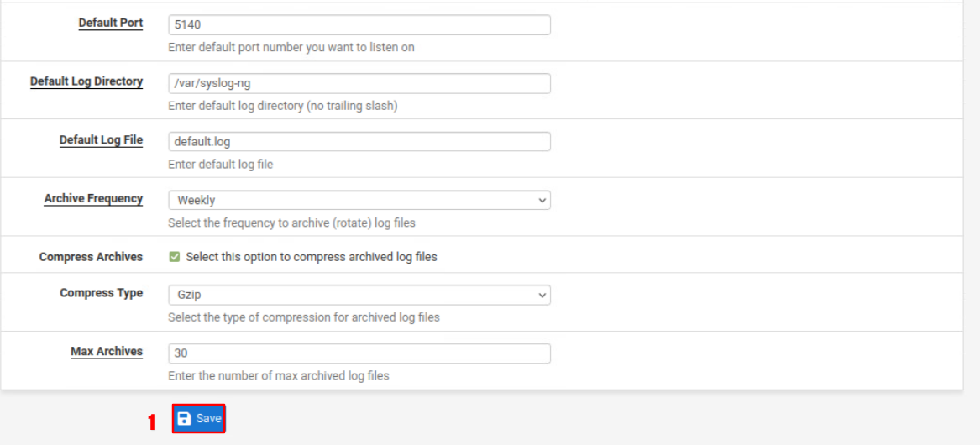Click the chevron arrow of Compress Type select

[542, 296]
